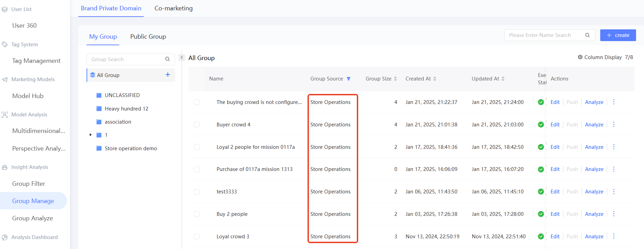Click the All Group layers icon

(92, 75)
